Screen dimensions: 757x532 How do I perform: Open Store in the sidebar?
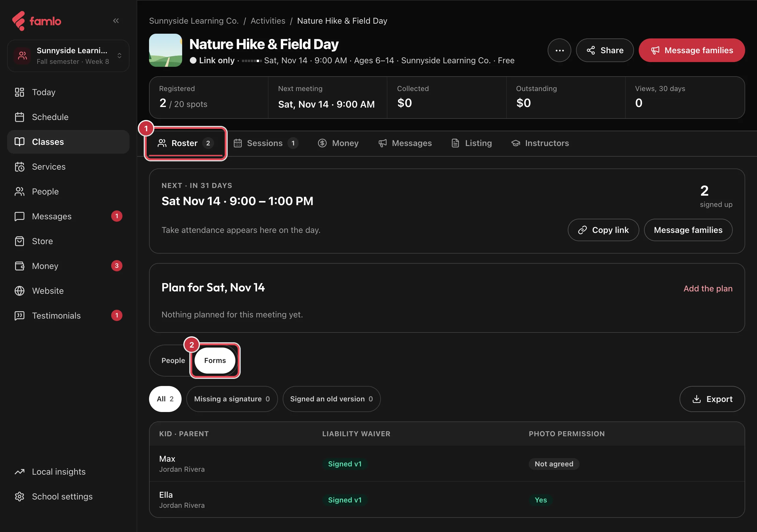68,241
